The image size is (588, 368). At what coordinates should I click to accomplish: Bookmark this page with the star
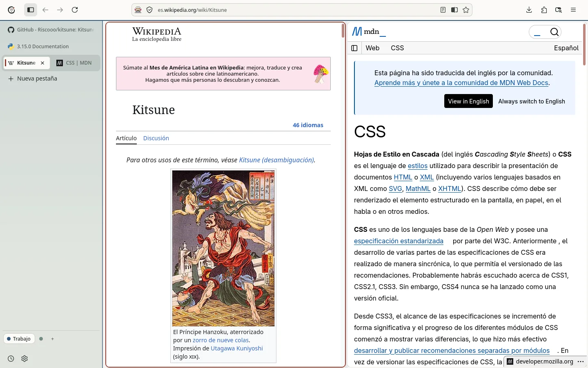coord(466,10)
